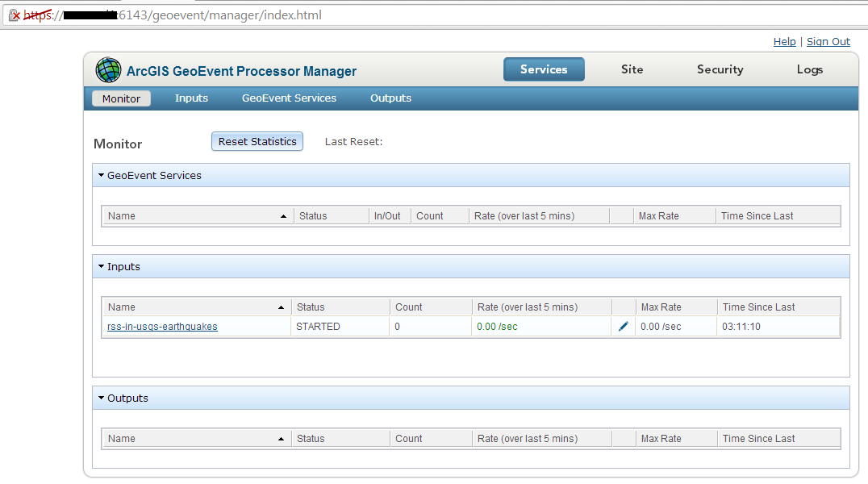Collapse the Outputs section

(102, 398)
